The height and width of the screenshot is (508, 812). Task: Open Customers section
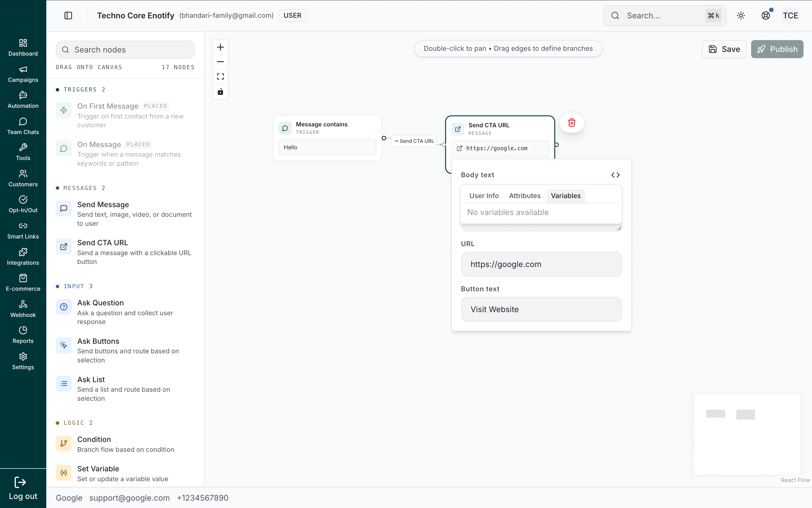click(23, 178)
